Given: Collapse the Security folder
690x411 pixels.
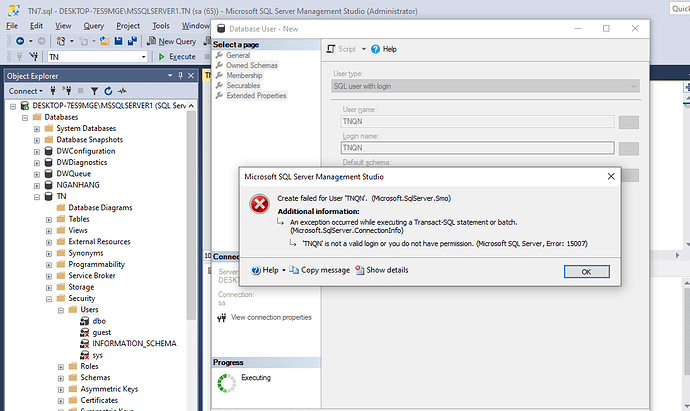Looking at the screenshot, I should click(x=48, y=299).
